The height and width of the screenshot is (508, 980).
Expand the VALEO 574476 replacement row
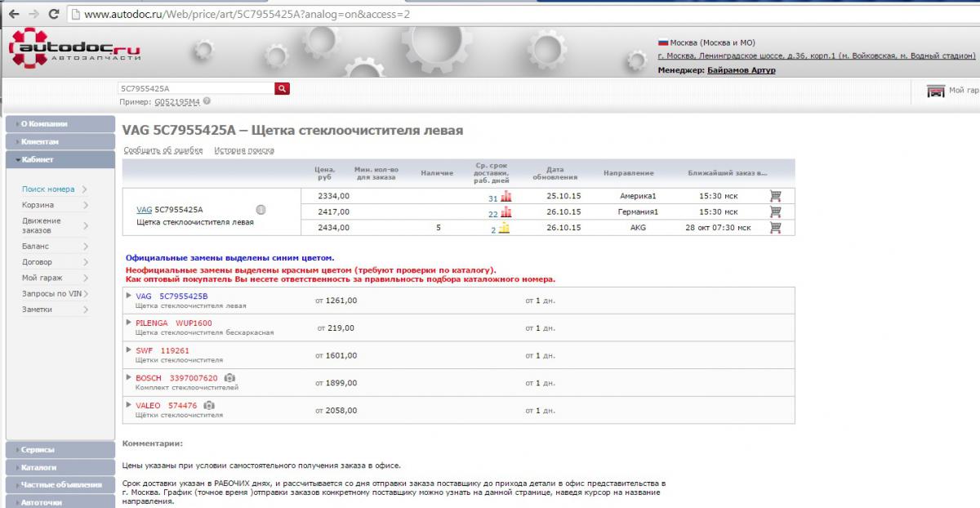129,405
